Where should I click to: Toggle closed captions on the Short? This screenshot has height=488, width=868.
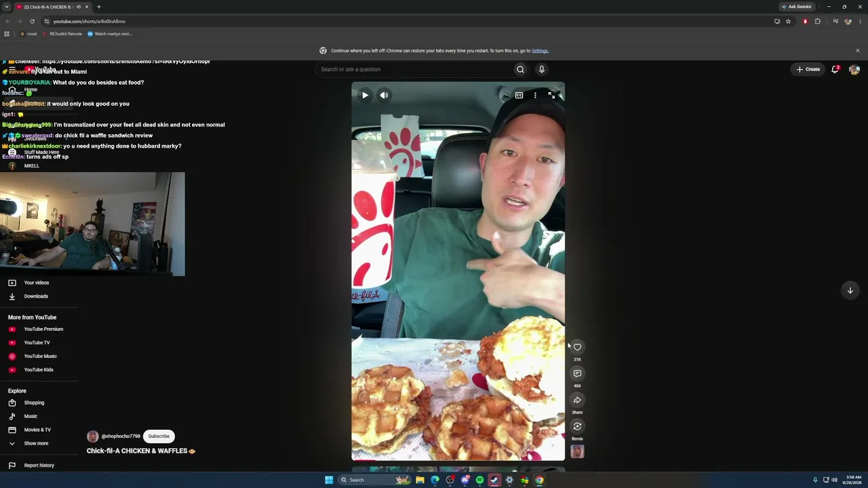click(x=519, y=96)
